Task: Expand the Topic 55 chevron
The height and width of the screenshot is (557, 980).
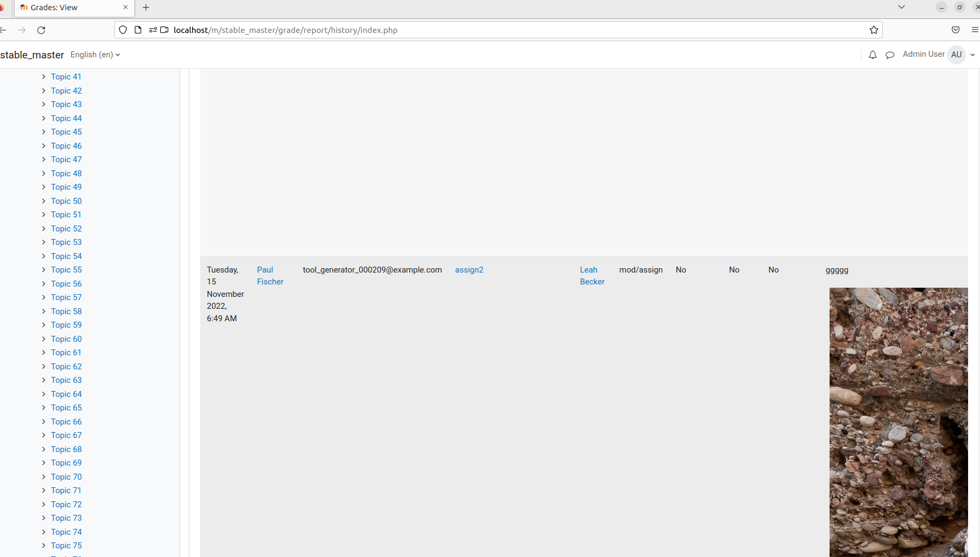Action: [44, 270]
